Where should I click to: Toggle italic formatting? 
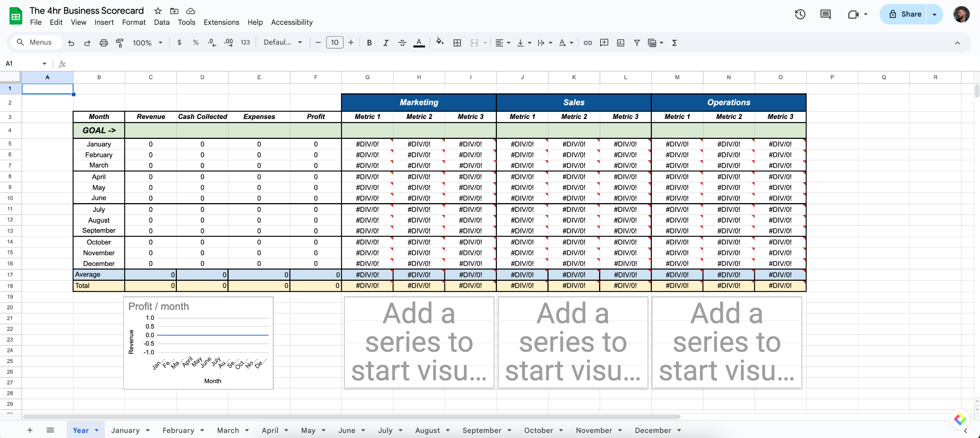coord(385,43)
